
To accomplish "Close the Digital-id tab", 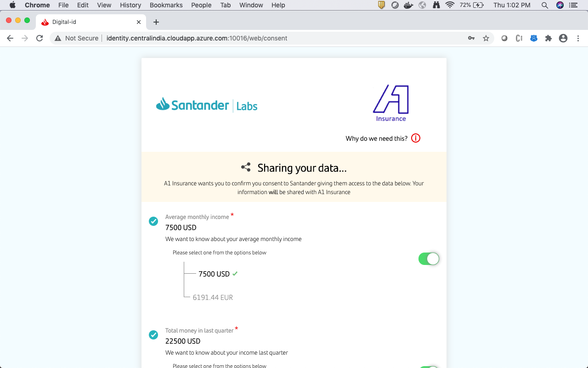I will click(139, 22).
